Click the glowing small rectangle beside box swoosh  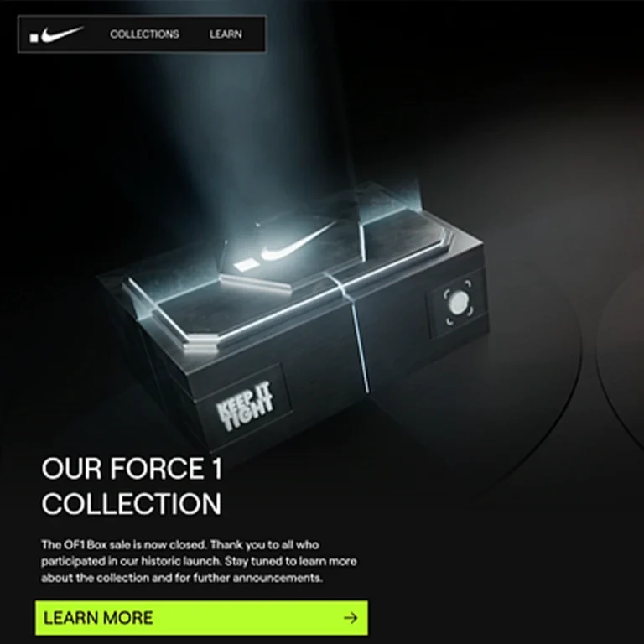tap(245, 265)
